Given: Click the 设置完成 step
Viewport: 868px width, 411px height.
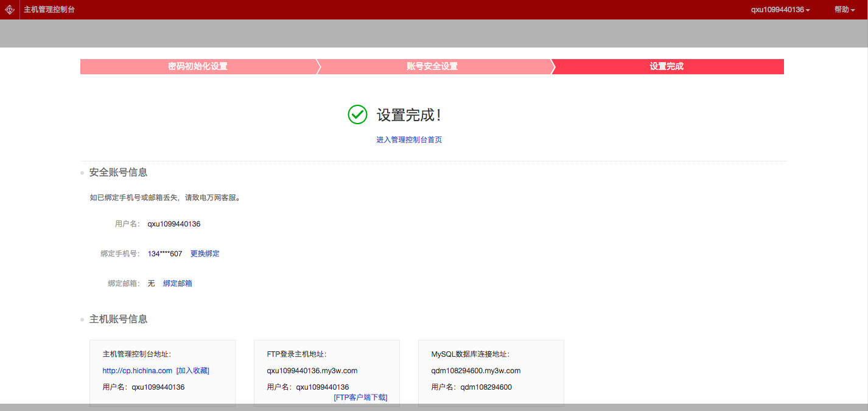Looking at the screenshot, I should tap(667, 66).
